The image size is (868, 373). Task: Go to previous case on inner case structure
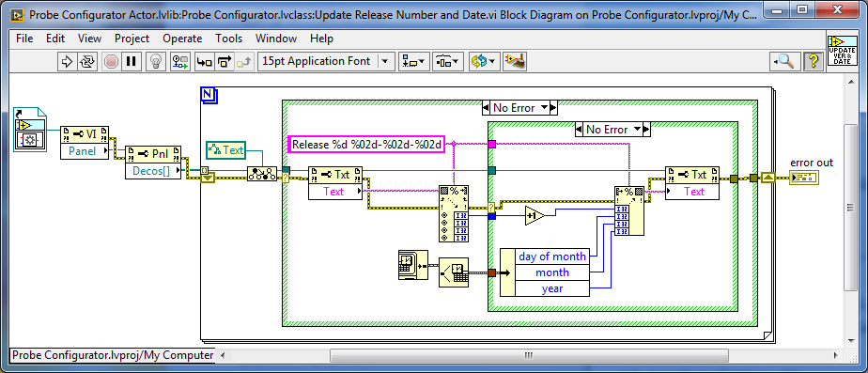(580, 130)
